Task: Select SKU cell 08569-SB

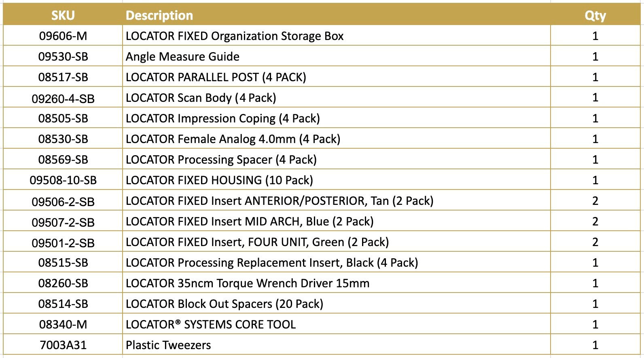Action: (63, 160)
